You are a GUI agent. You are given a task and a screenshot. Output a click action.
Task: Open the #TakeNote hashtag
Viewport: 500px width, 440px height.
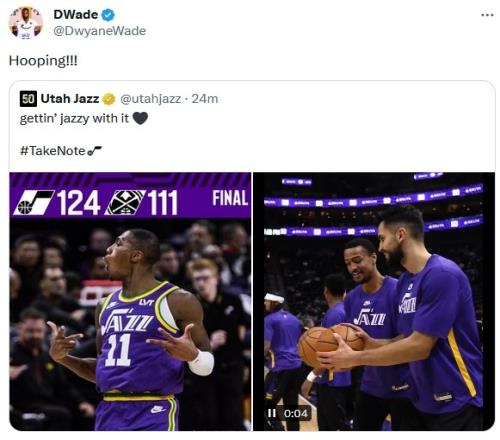tap(53, 151)
